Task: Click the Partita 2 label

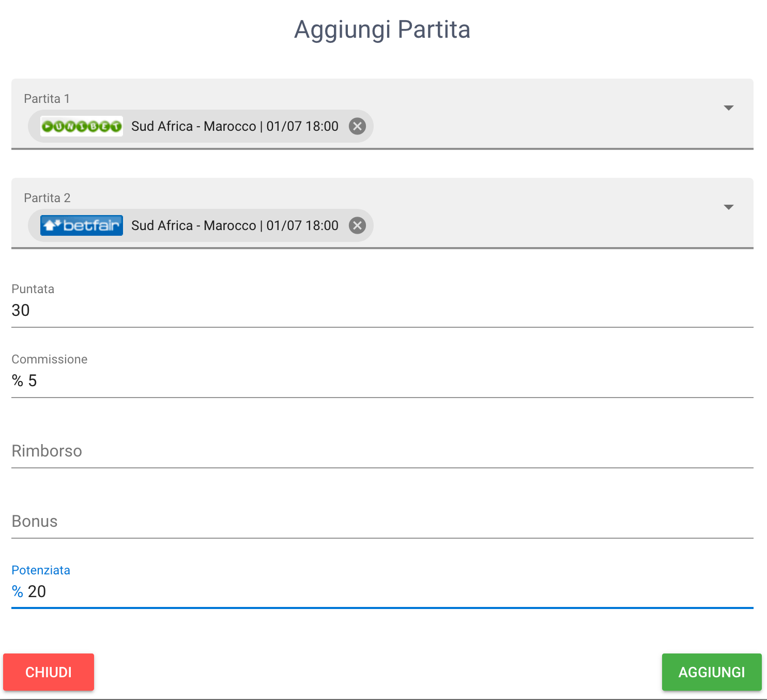Action: pyautogui.click(x=47, y=198)
